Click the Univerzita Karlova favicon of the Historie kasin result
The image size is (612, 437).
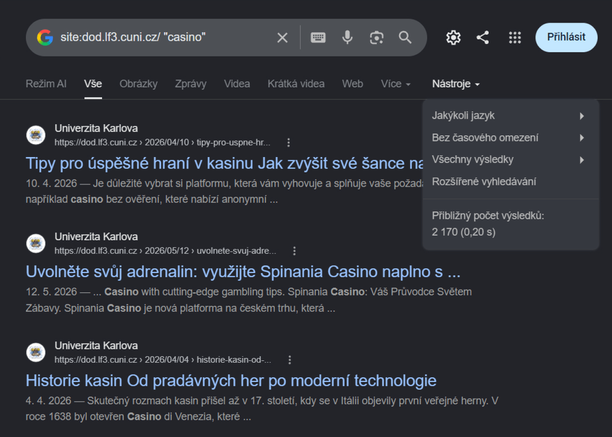tap(36, 352)
